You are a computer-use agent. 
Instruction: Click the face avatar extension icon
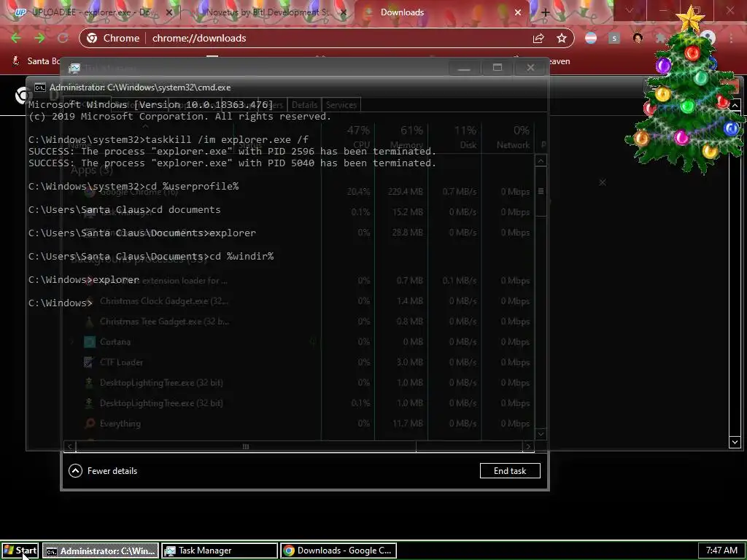pyautogui.click(x=638, y=38)
